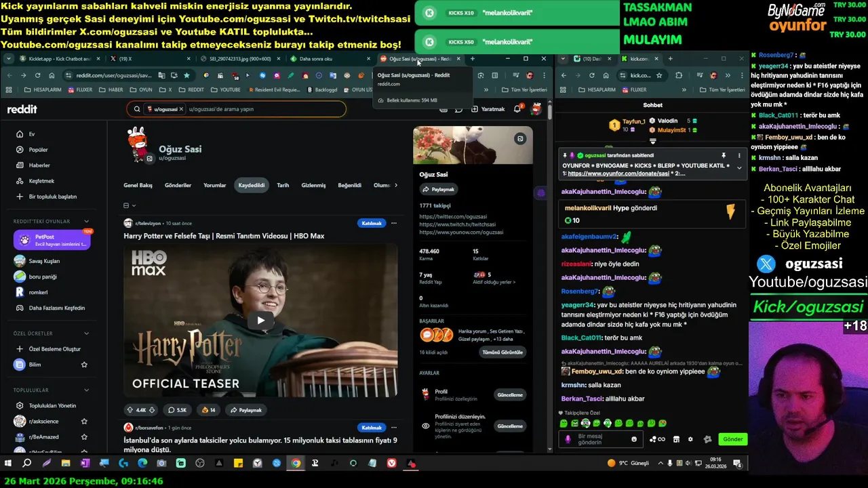Switch to Tarih profile tab
Image resolution: width=868 pixels, height=488 pixels.
click(283, 185)
